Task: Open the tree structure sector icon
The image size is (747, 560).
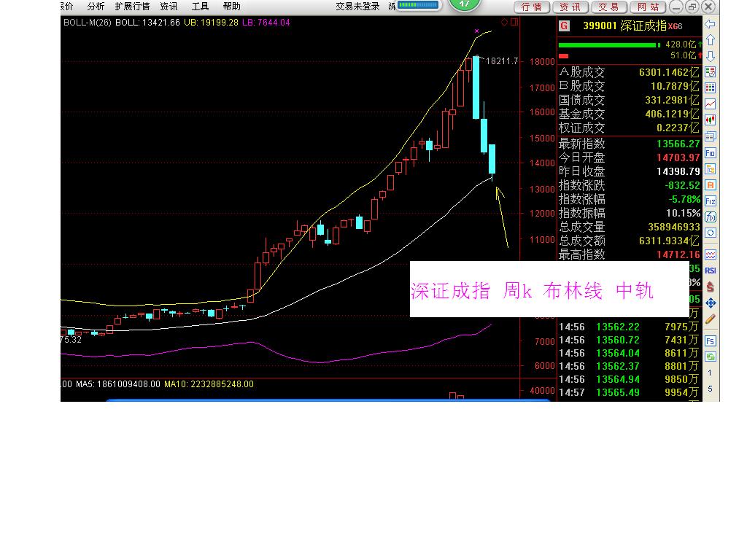Action: click(710, 169)
